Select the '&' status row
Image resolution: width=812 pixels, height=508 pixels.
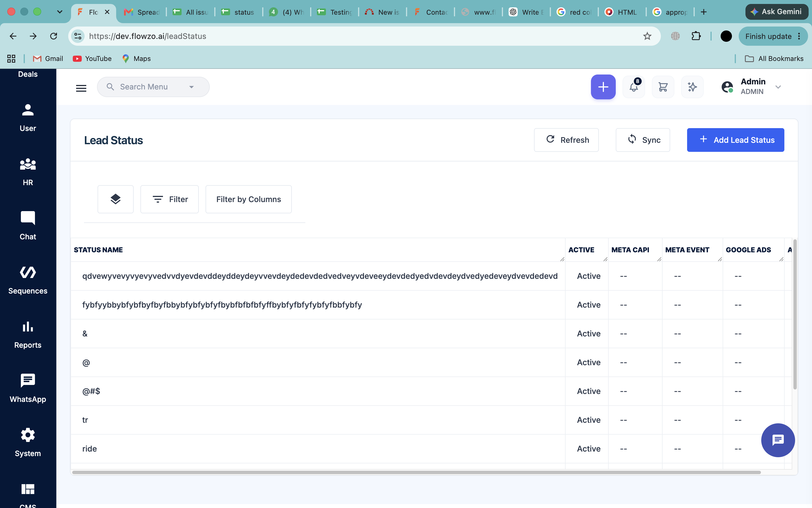(431, 334)
